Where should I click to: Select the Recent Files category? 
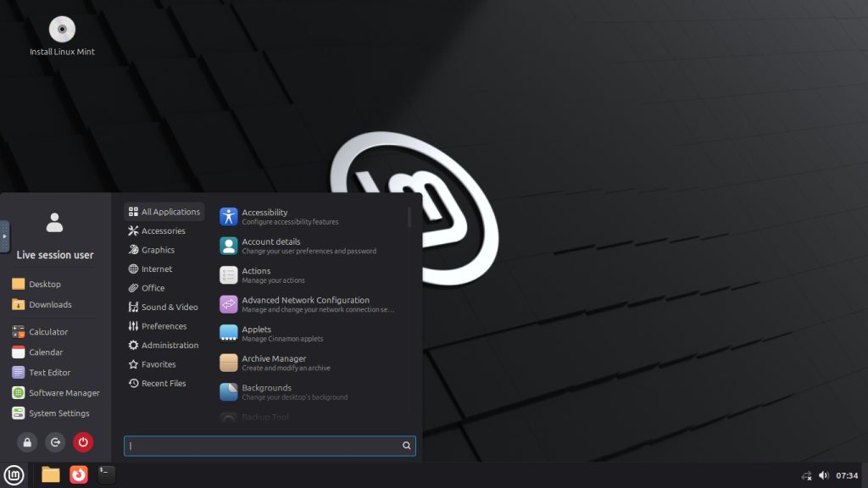(164, 383)
